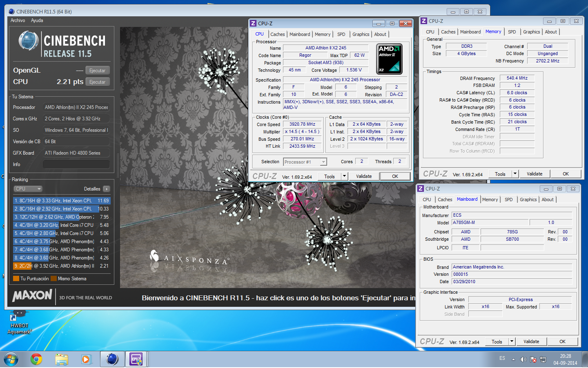Open Graphics tab in CPU-Z Mainboard window
Viewport: 588px width, 368px height.
[x=528, y=200]
